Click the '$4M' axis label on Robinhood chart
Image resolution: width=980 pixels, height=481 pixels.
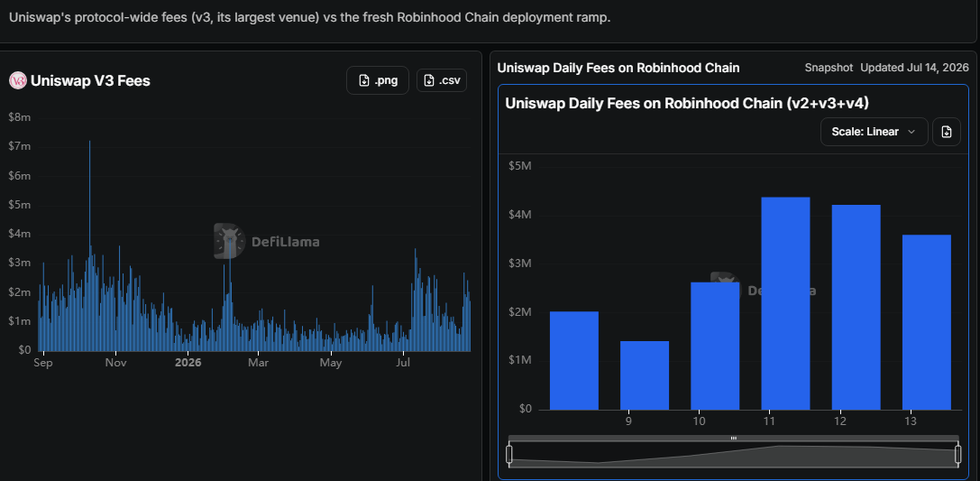pos(520,215)
